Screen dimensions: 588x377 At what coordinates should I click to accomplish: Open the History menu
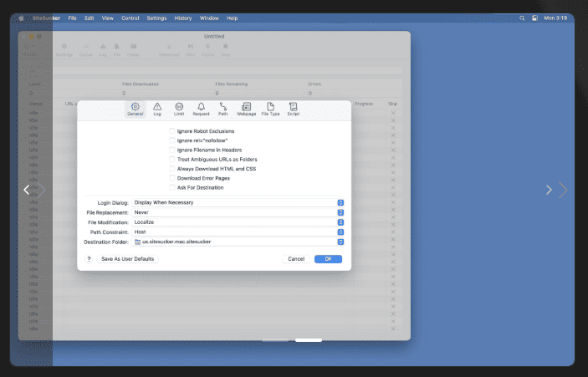[x=183, y=18]
